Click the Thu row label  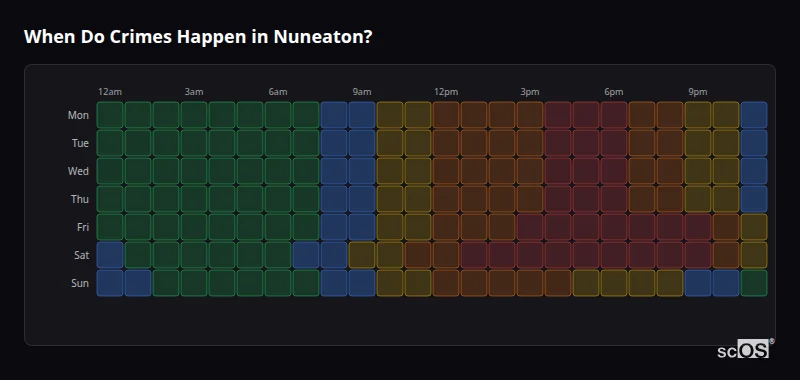pyautogui.click(x=80, y=199)
